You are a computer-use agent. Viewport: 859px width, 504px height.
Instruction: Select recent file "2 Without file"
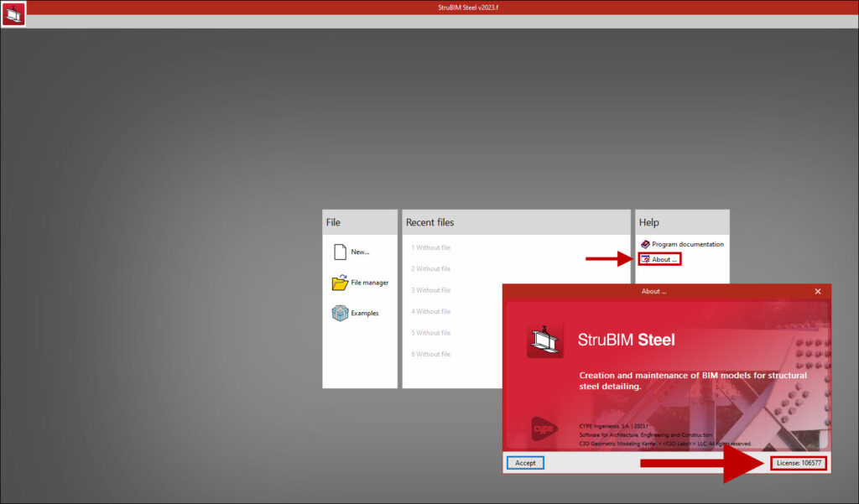[x=430, y=269]
